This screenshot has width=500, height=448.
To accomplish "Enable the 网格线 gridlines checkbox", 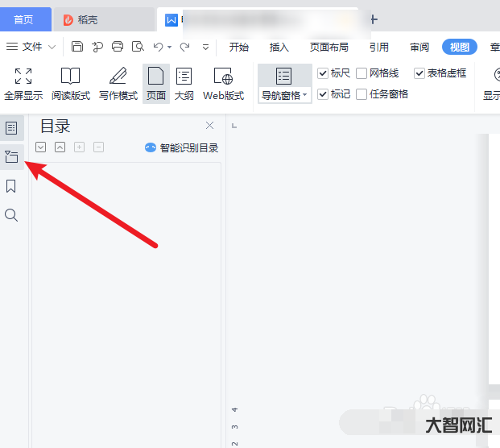I will (x=362, y=73).
